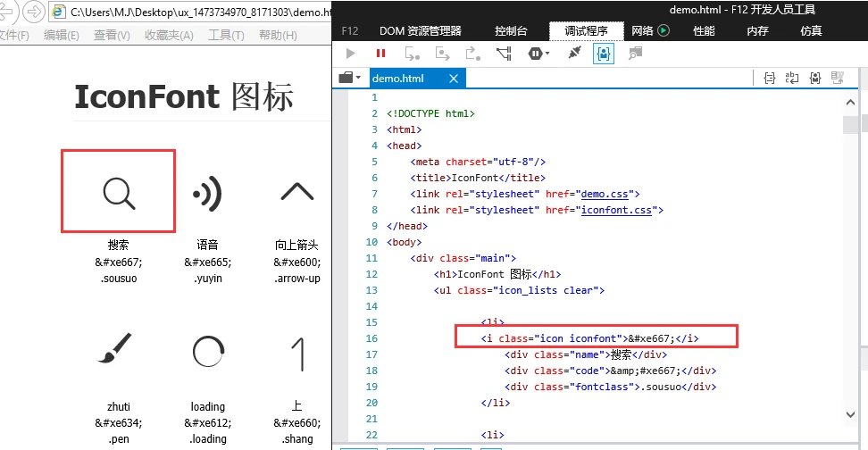Open the 查看(V) menu

[112, 36]
